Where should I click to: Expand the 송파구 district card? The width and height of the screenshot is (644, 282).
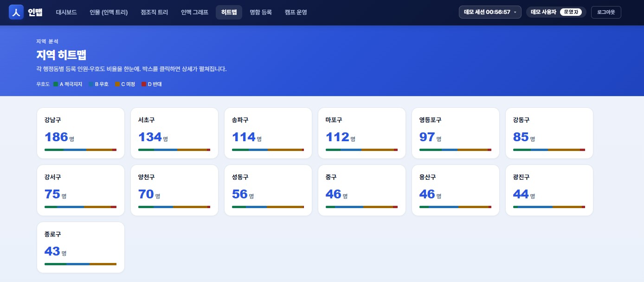268,133
